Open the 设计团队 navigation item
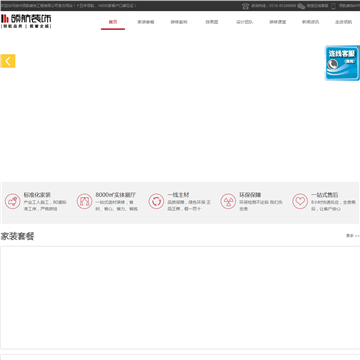360x360 pixels. point(245,22)
